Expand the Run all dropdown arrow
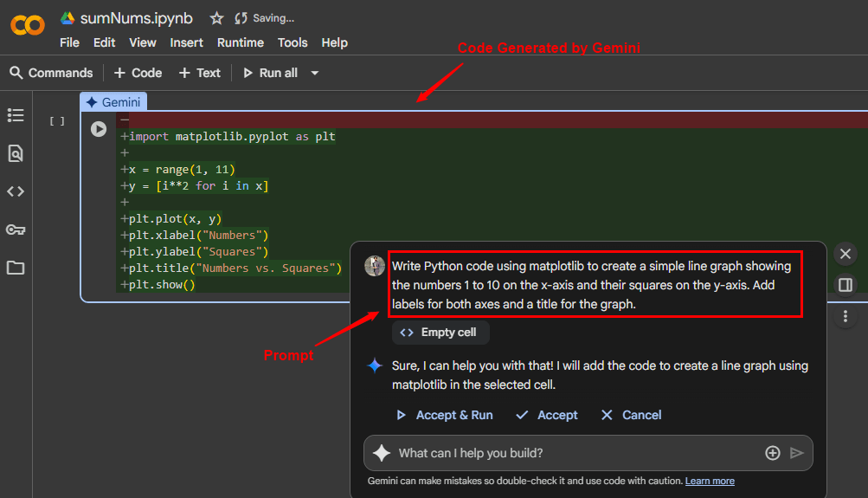Viewport: 868px width, 498px height. click(x=315, y=74)
